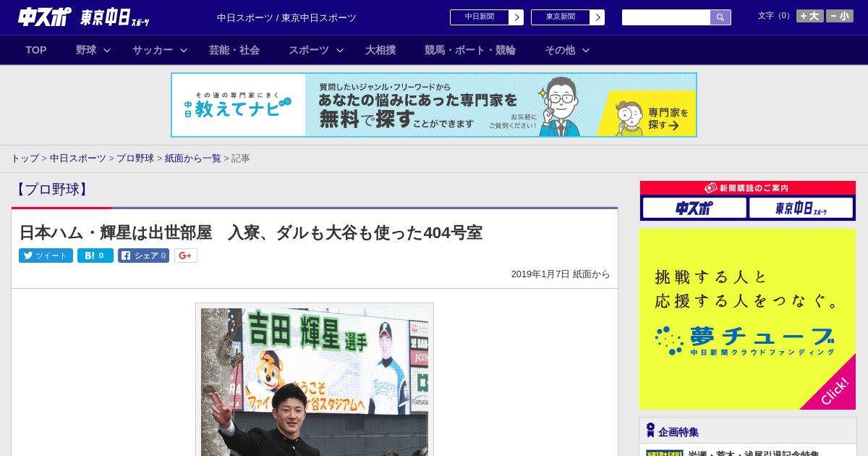Click the date 2019年1月7日 紙面から
This screenshot has height=456, width=868.
coord(561,274)
